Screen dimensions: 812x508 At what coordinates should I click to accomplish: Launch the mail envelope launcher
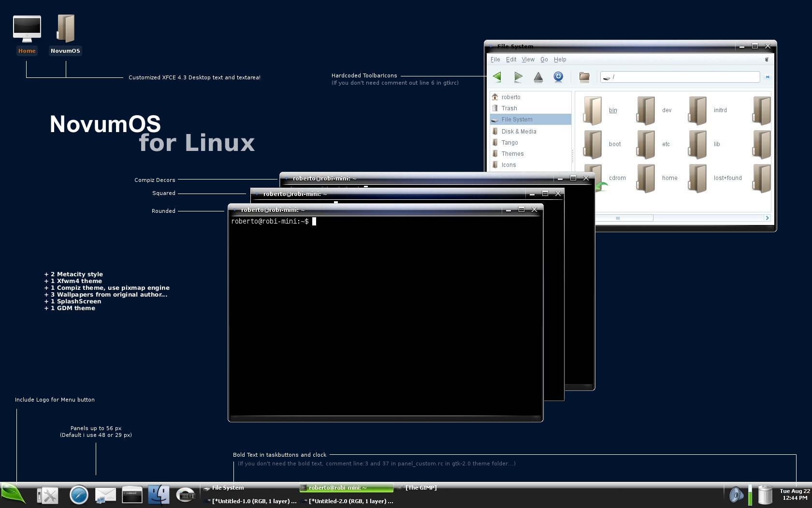(x=105, y=495)
